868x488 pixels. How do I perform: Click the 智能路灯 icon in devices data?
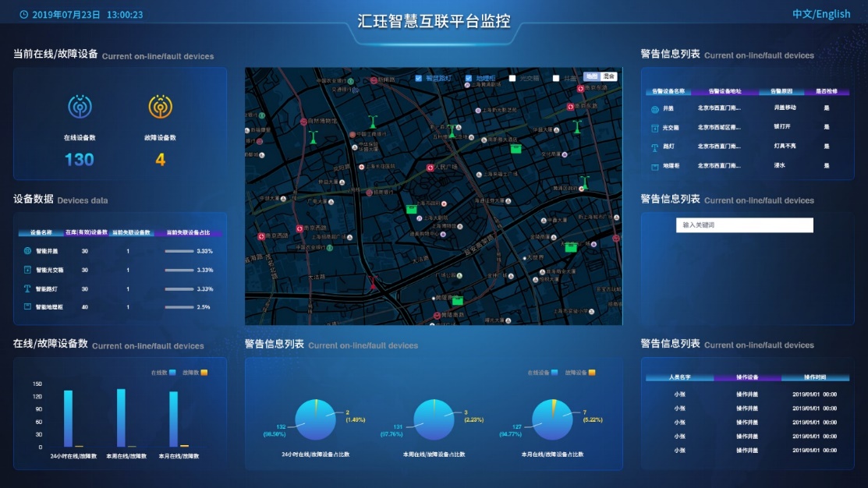pos(27,288)
